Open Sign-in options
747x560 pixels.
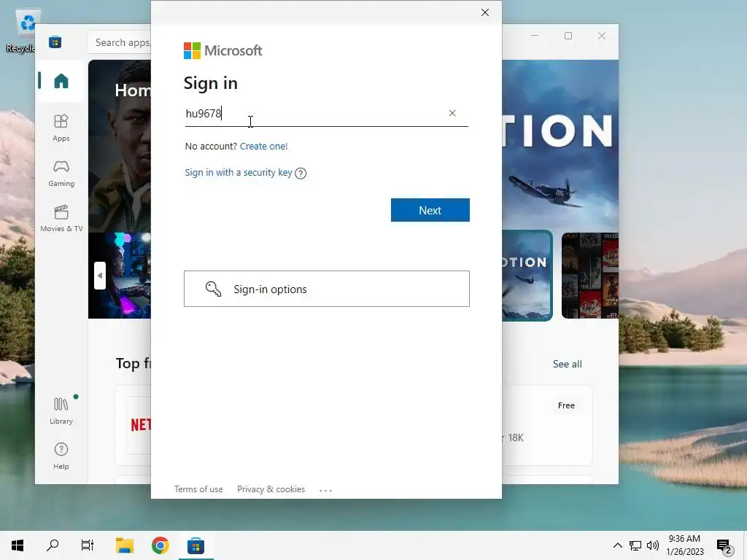pyautogui.click(x=327, y=289)
